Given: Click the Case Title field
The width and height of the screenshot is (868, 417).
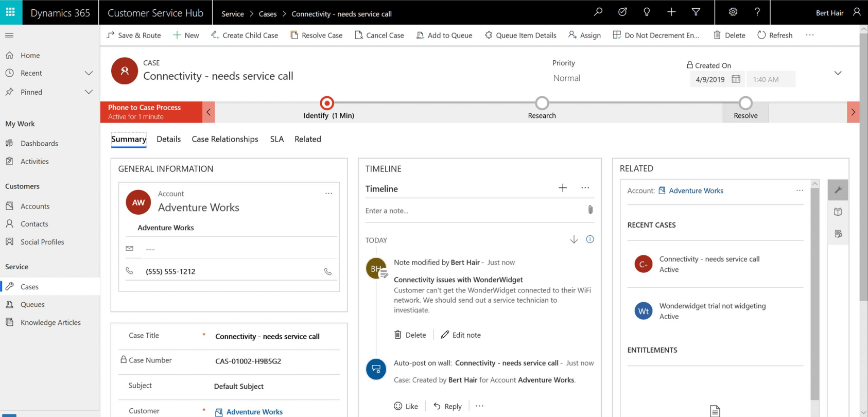Looking at the screenshot, I should (x=277, y=336).
